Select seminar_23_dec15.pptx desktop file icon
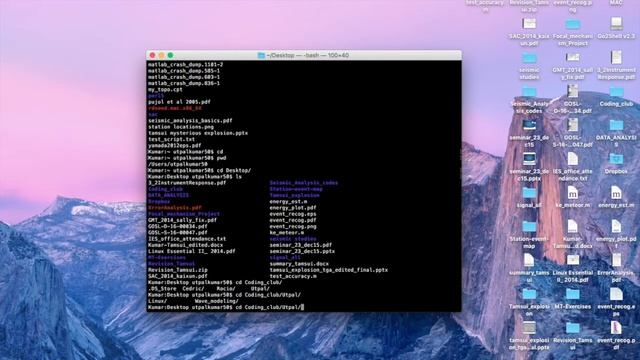640x360 pixels. pyautogui.click(x=529, y=159)
